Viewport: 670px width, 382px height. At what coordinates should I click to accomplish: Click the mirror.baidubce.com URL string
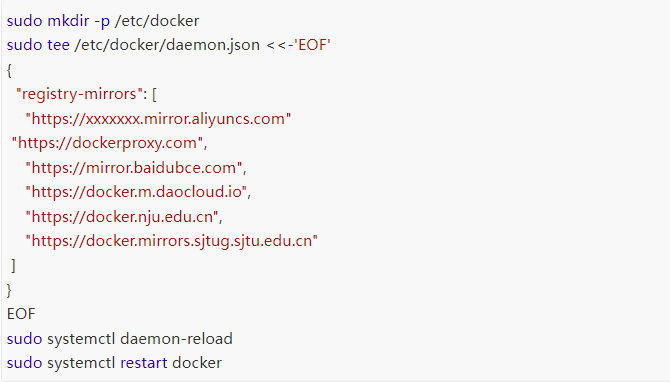tap(134, 167)
